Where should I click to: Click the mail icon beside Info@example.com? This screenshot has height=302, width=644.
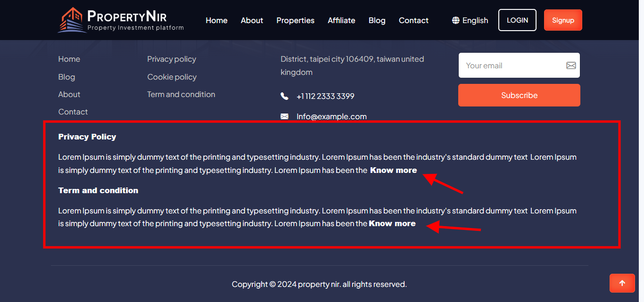284,116
